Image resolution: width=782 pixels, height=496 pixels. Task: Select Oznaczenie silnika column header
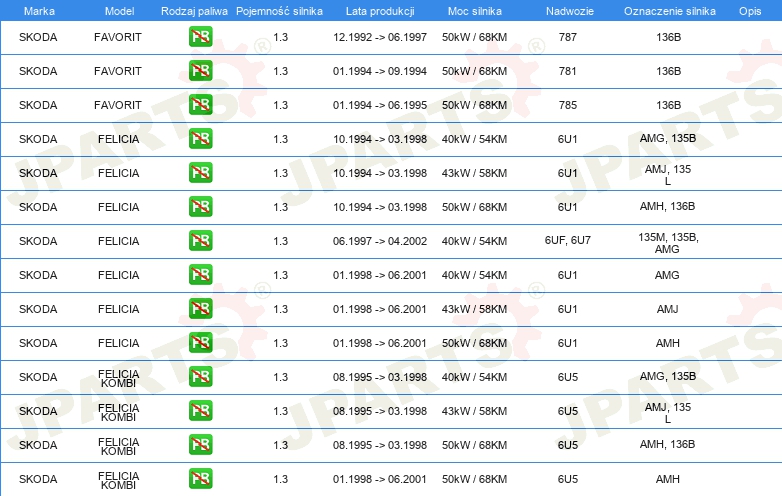pos(670,11)
